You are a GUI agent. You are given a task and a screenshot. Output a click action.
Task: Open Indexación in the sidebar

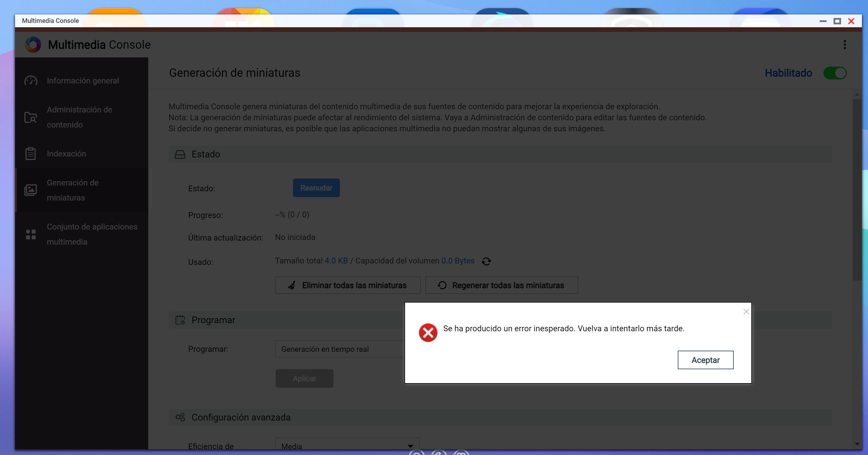(x=66, y=154)
